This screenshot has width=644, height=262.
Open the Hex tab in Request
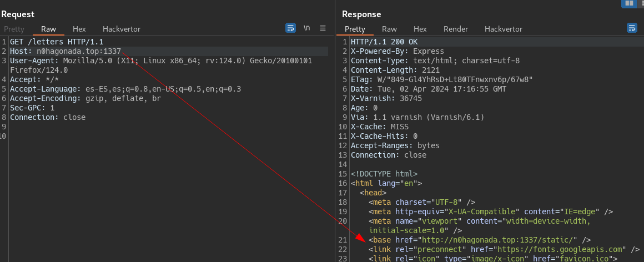[79, 29]
